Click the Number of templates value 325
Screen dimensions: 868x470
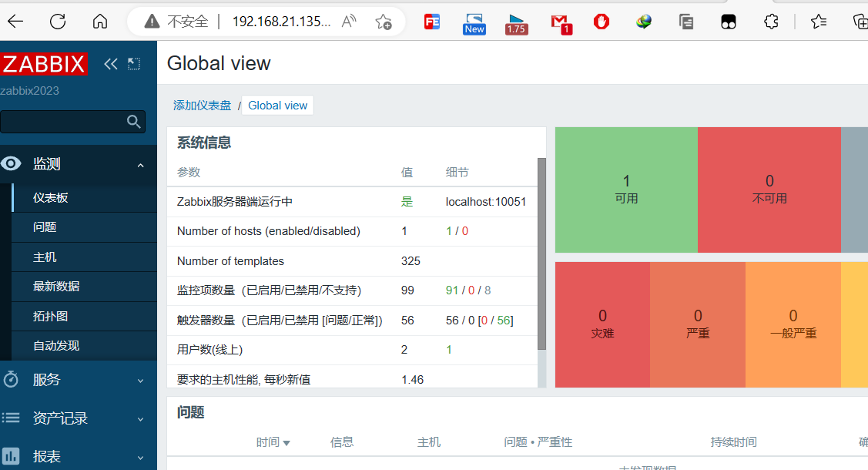pos(411,260)
